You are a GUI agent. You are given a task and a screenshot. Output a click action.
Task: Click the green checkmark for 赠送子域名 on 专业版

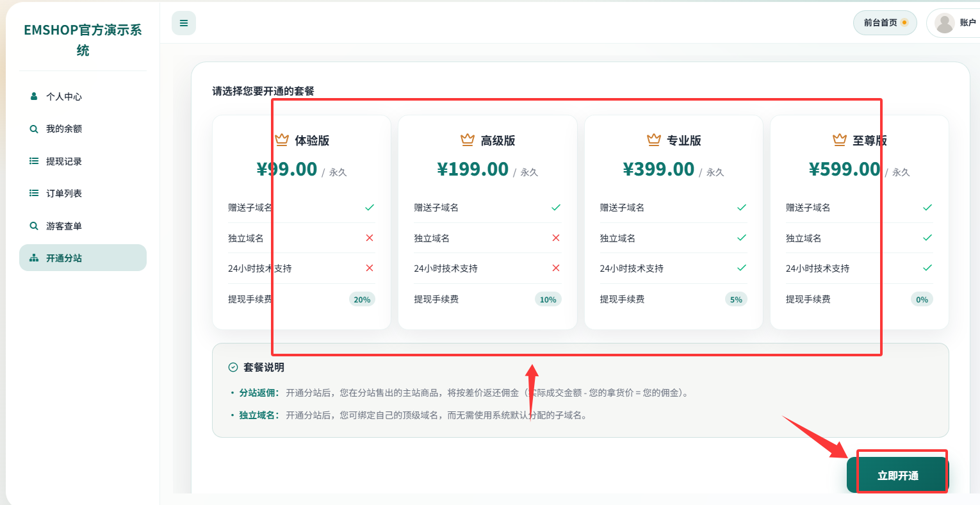[742, 207]
